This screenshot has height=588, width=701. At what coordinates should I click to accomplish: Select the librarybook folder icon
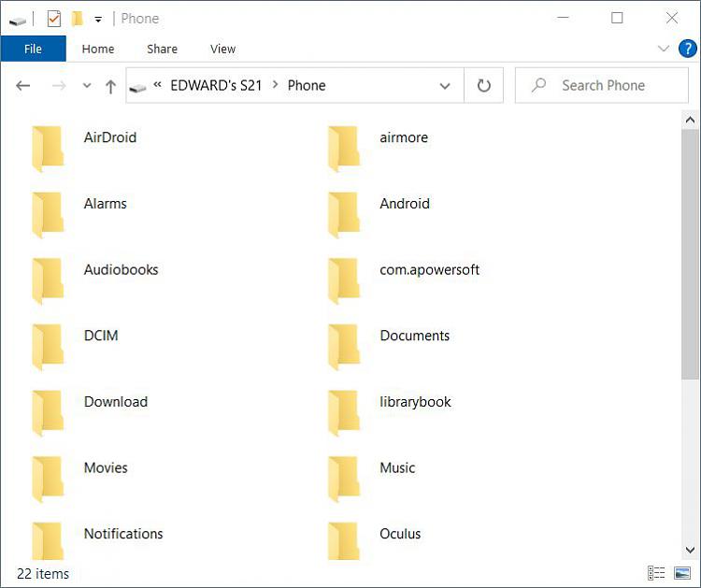tap(344, 413)
